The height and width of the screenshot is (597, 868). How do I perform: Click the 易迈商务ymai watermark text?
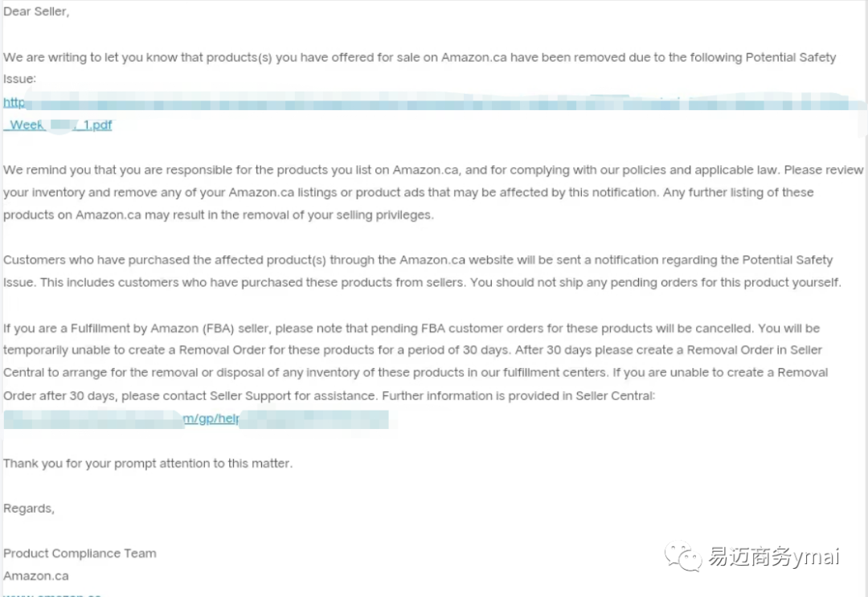point(774,557)
